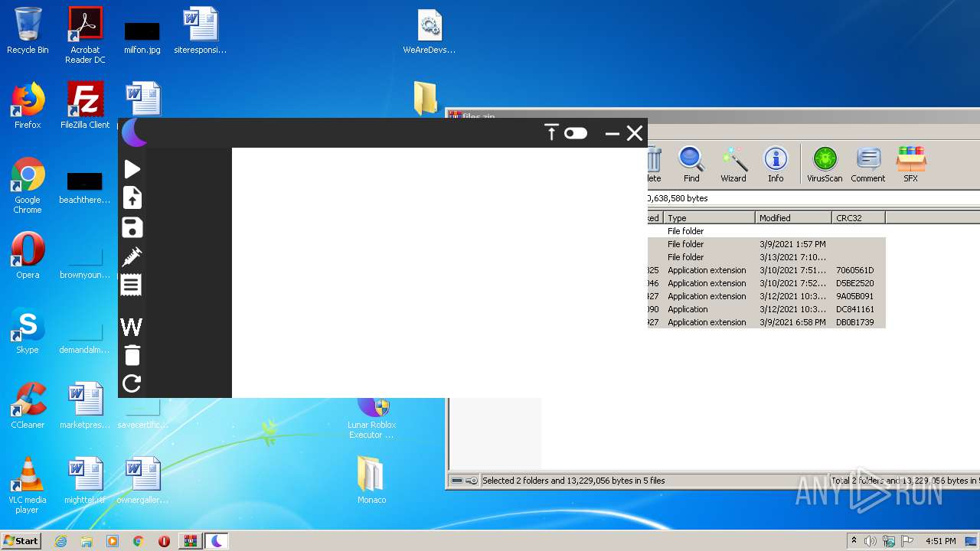Viewport: 980px width, 551px height.
Task: Click into the white script editor area
Action: 439,272
